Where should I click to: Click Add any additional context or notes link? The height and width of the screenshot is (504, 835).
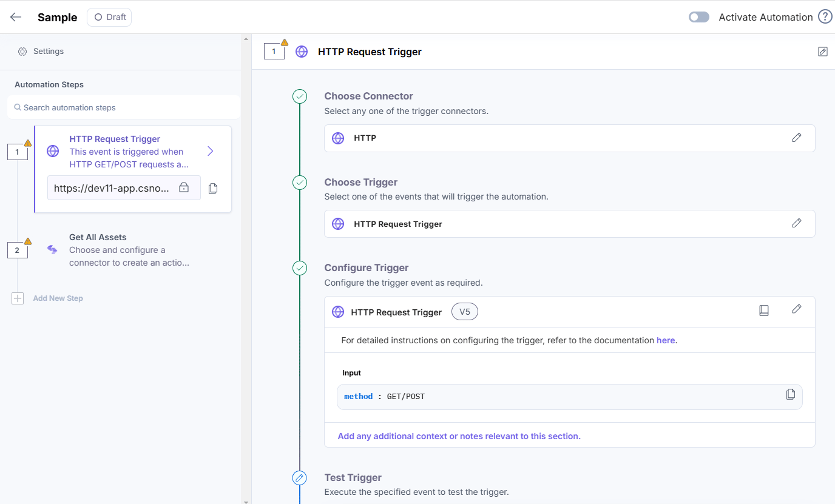point(459,436)
